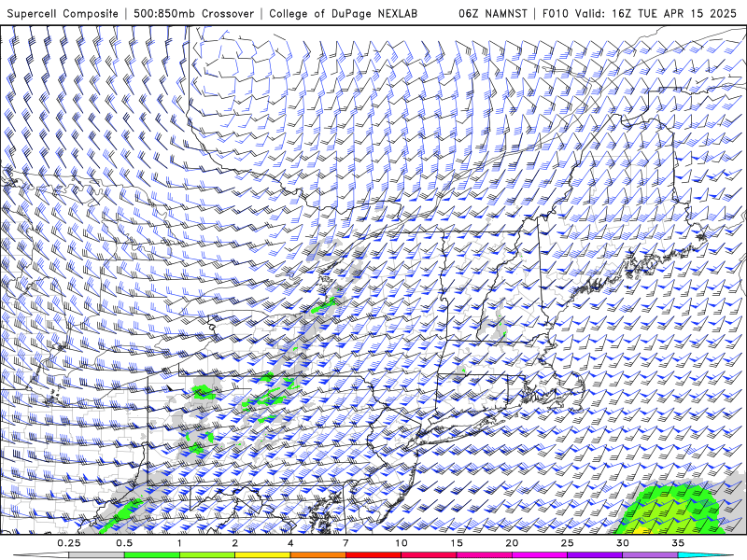
Task: Select the color swatch between 10 and 15
Action: coord(429,555)
